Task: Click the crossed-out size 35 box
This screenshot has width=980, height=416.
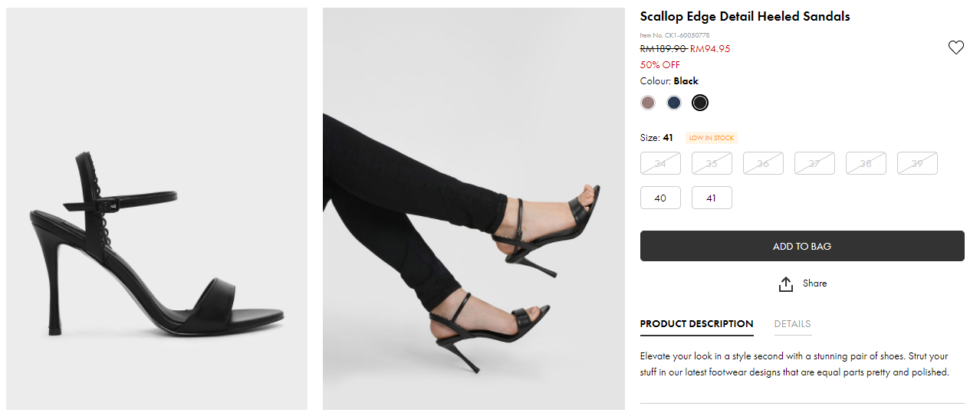Action: pos(712,163)
